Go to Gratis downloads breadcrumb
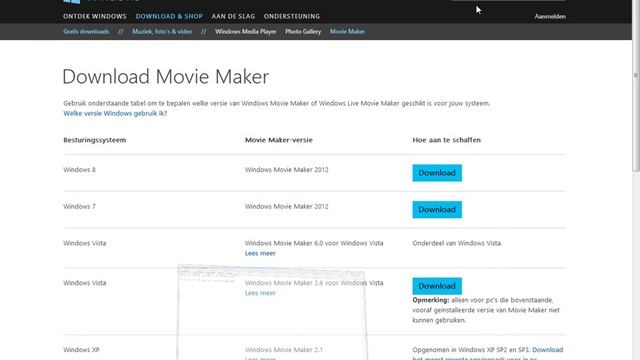The width and height of the screenshot is (640, 360). (86, 31)
